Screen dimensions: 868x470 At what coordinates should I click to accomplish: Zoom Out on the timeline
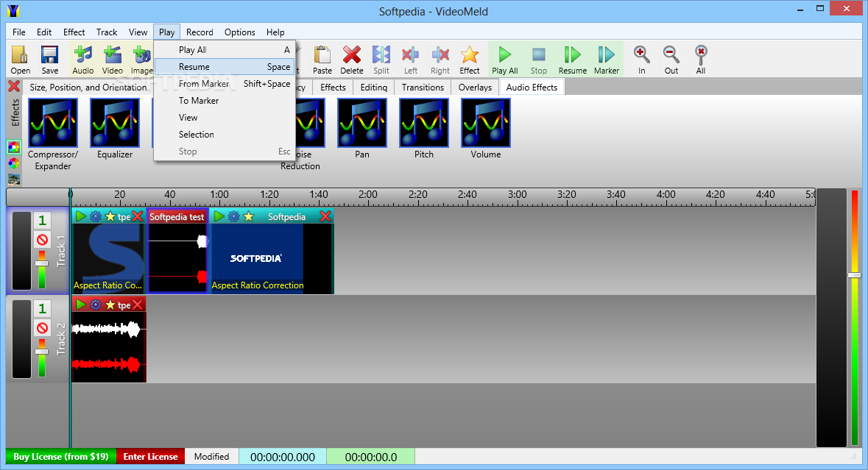coord(671,60)
